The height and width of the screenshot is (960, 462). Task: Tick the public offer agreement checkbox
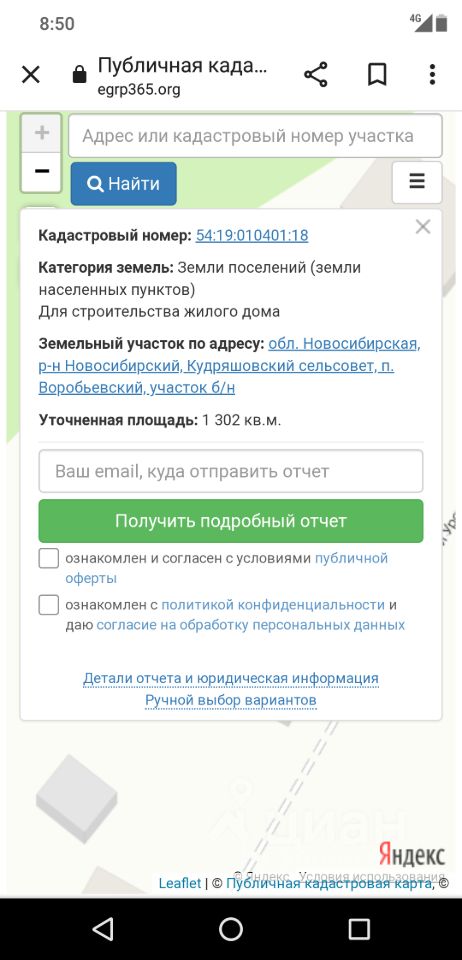tap(49, 558)
